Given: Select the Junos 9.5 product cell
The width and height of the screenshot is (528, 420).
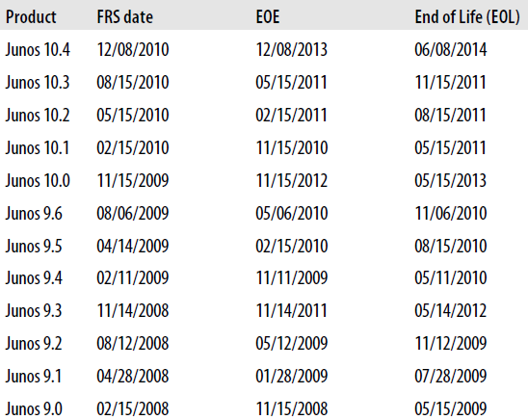Looking at the screenshot, I should (x=34, y=246).
